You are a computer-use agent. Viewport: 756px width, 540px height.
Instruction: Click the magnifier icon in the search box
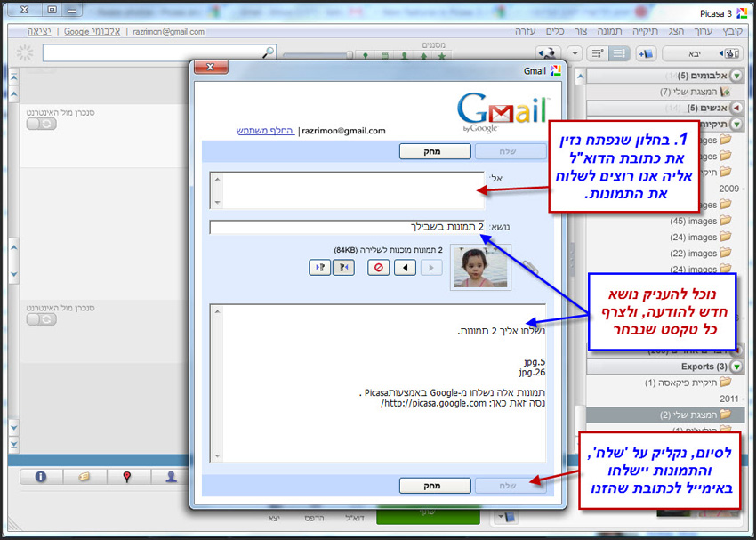click(x=268, y=52)
